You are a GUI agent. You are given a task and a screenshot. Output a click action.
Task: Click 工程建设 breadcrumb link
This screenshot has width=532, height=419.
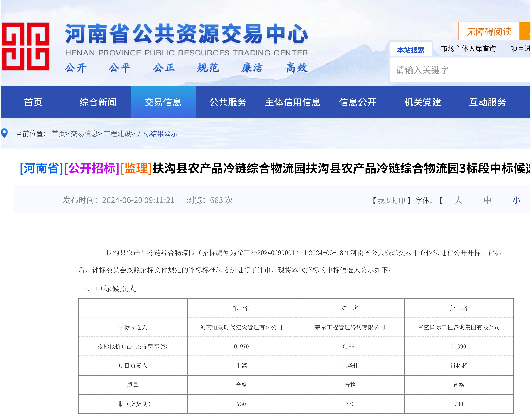tap(117, 134)
